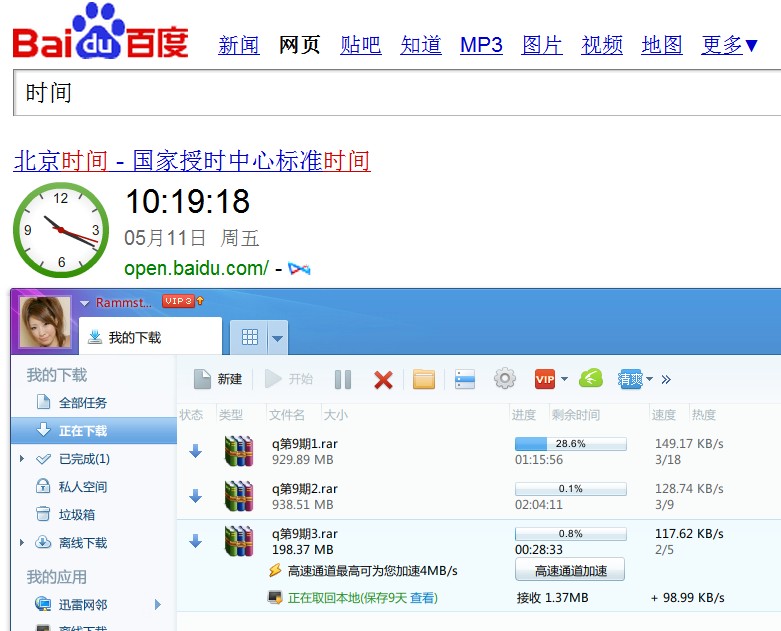Screen dimensions: 781x631
Task: Click the 新建 new task button
Action: [218, 379]
